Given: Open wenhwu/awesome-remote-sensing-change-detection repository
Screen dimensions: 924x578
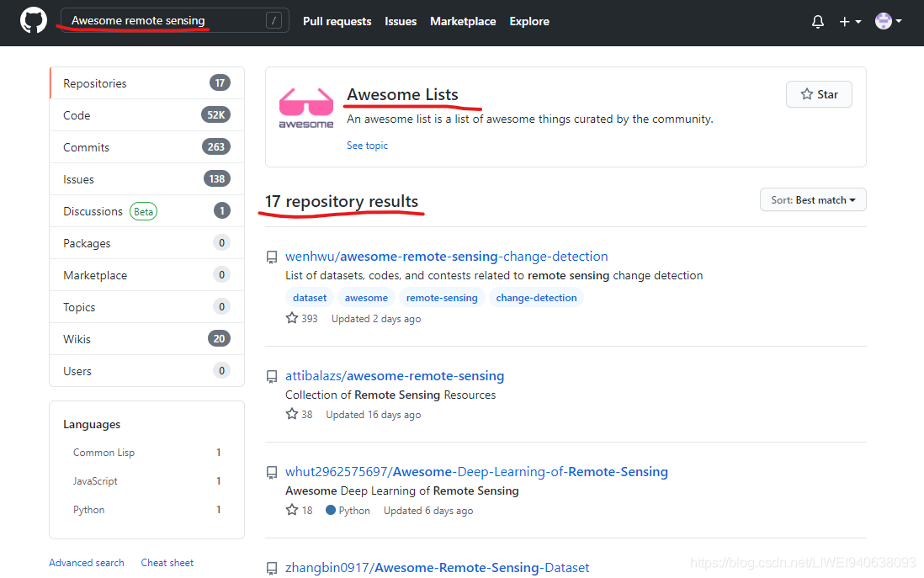Looking at the screenshot, I should (x=447, y=257).
